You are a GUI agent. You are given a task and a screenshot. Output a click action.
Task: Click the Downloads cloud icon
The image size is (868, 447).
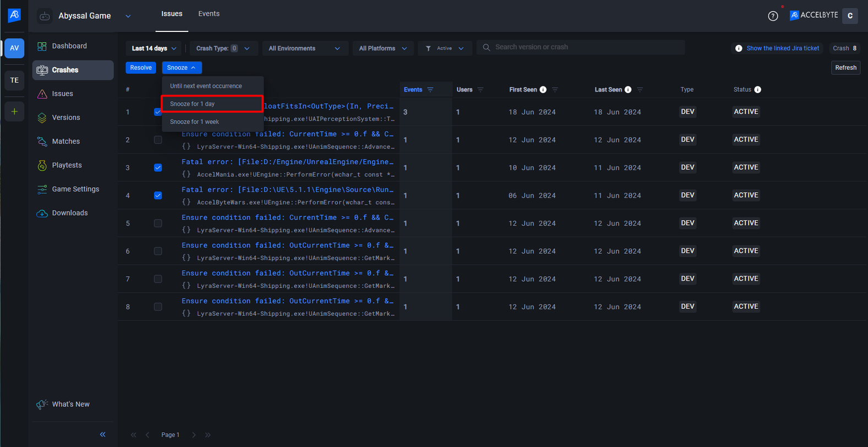tap(42, 213)
